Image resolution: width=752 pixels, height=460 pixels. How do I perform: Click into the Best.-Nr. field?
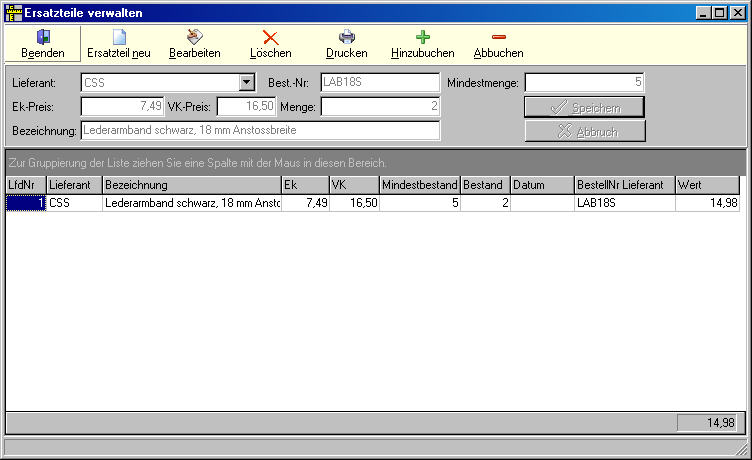380,83
